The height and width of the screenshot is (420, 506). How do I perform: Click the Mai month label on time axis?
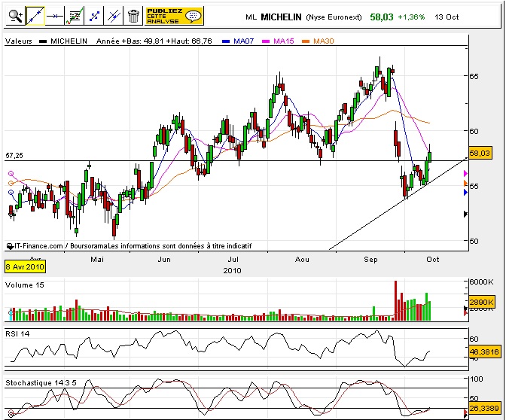(x=97, y=260)
